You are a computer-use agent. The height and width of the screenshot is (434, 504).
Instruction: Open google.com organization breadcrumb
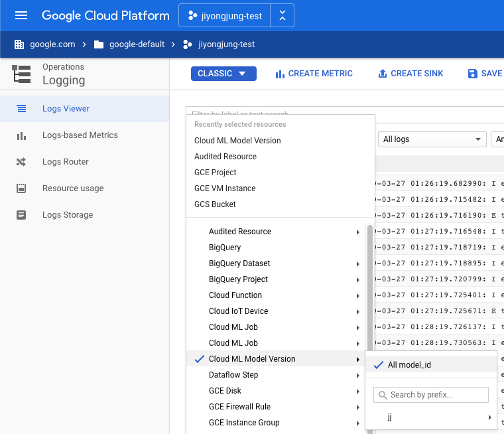click(x=52, y=44)
